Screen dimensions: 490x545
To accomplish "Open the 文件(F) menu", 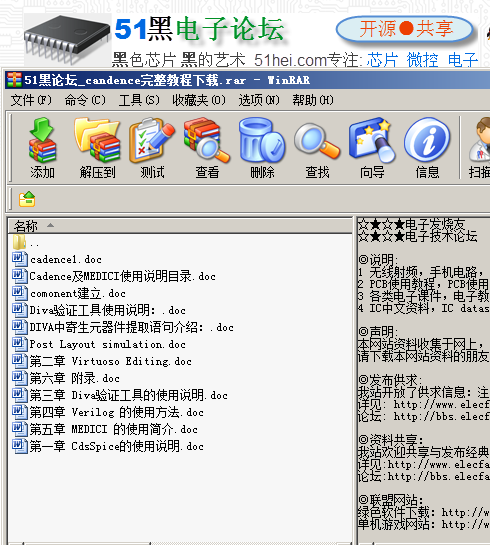I will (31, 100).
